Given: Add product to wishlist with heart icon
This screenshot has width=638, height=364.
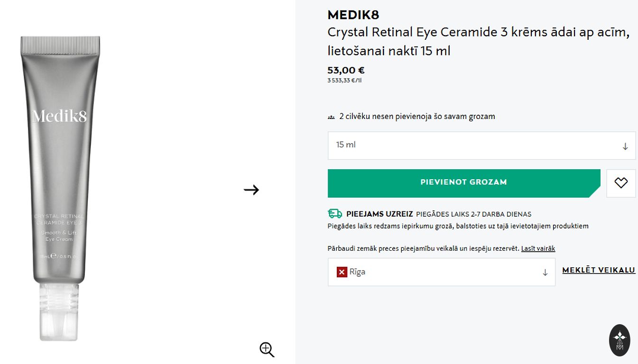Looking at the screenshot, I should 621,183.
